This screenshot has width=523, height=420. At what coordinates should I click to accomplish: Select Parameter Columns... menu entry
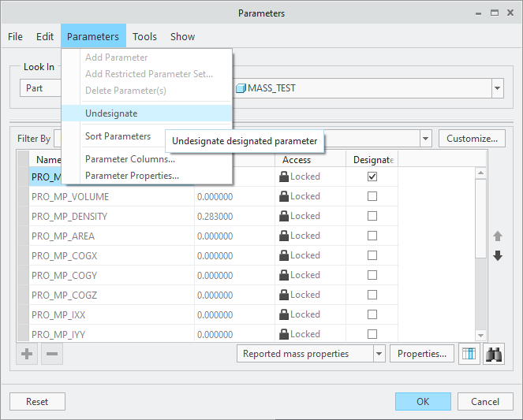coord(130,159)
